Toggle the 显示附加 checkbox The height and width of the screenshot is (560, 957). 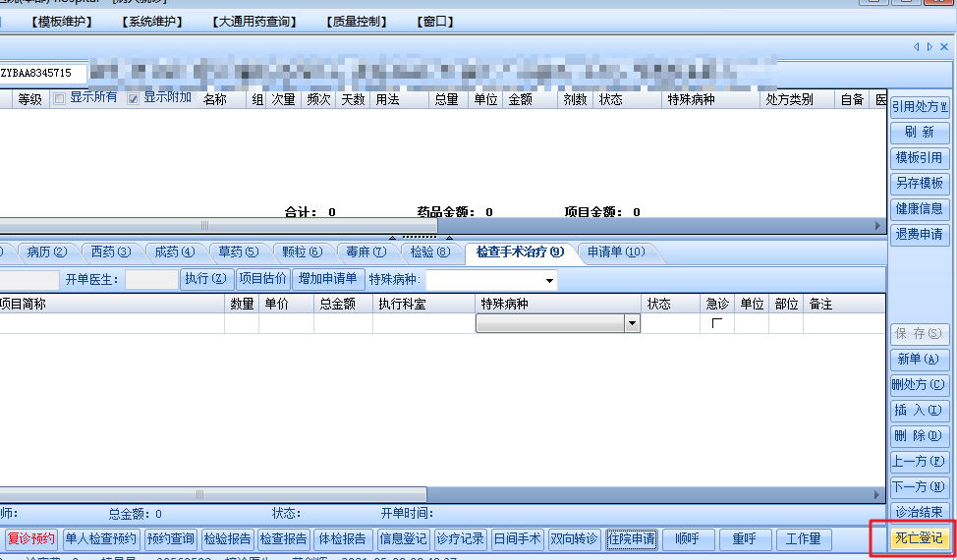pos(133,99)
